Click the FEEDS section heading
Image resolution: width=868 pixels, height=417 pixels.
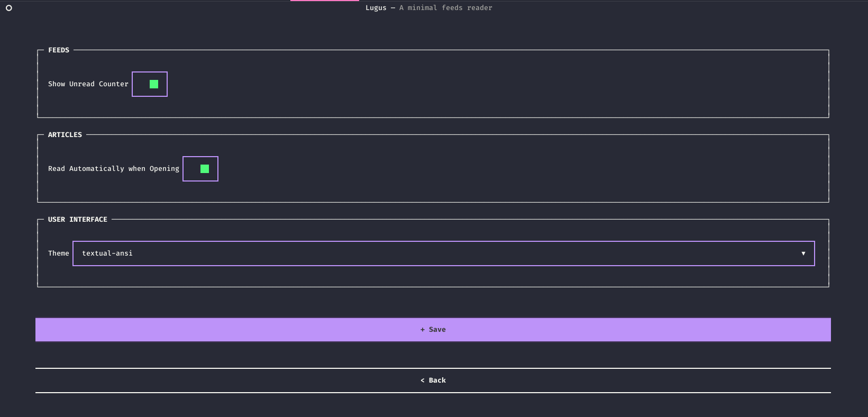click(59, 50)
